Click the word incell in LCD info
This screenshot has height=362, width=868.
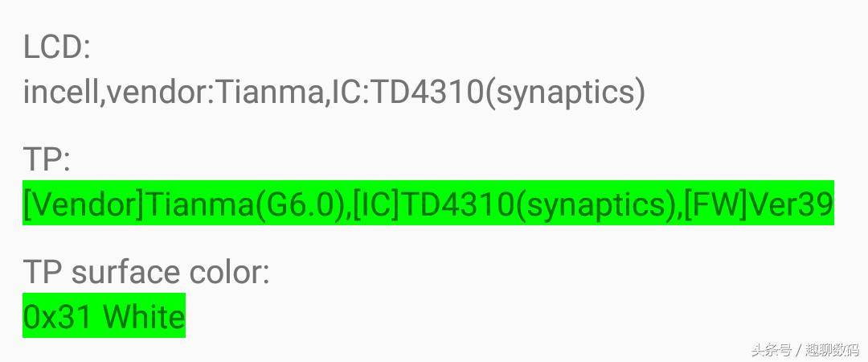[61, 93]
